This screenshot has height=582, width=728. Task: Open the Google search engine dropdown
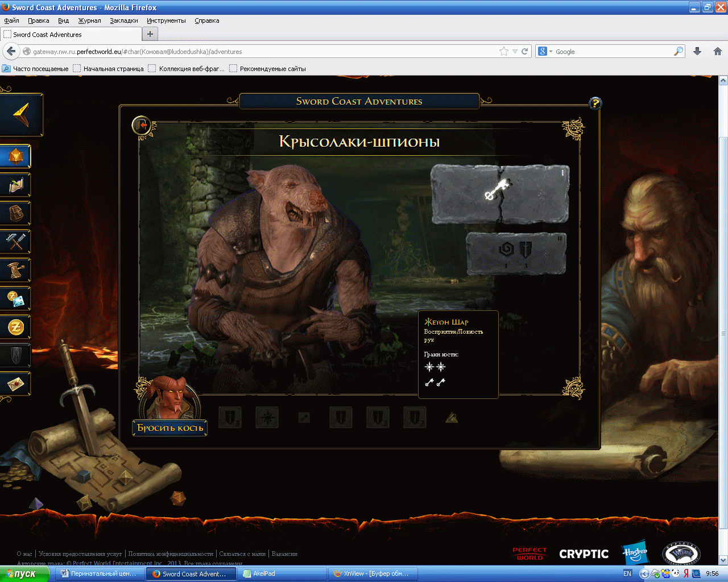coord(545,51)
